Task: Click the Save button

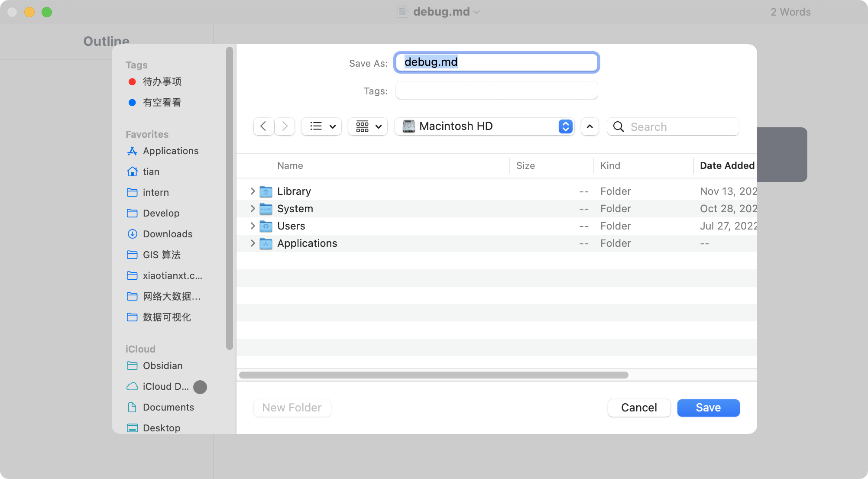Action: click(708, 408)
